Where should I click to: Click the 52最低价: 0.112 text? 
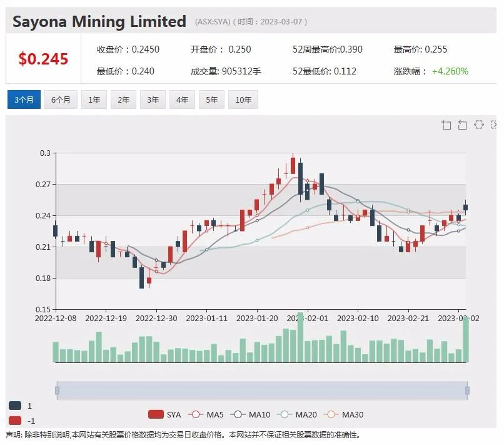point(325,71)
